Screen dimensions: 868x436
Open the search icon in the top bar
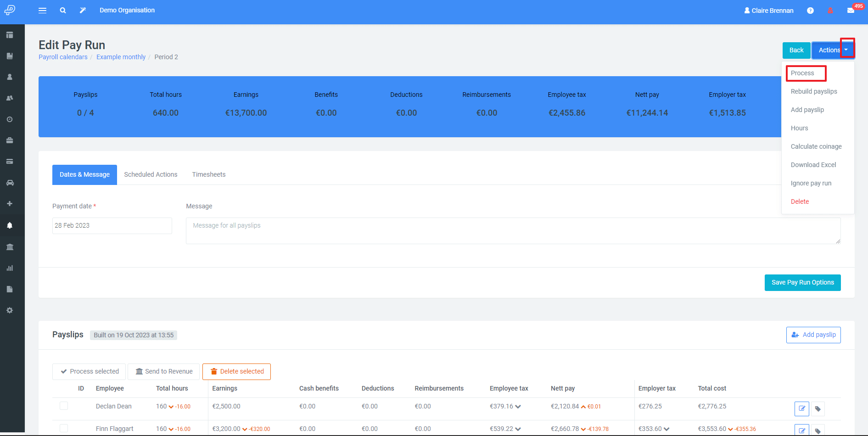pyautogui.click(x=62, y=10)
